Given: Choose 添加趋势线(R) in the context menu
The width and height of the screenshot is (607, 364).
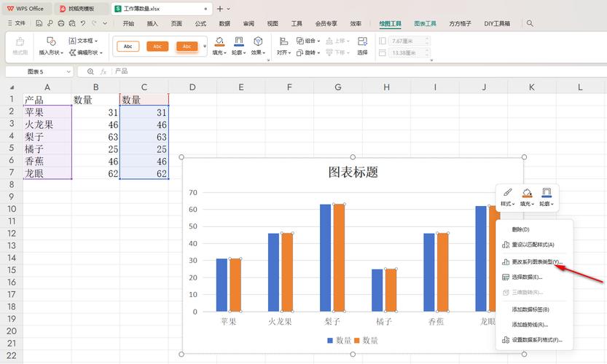Looking at the screenshot, I should [534, 325].
